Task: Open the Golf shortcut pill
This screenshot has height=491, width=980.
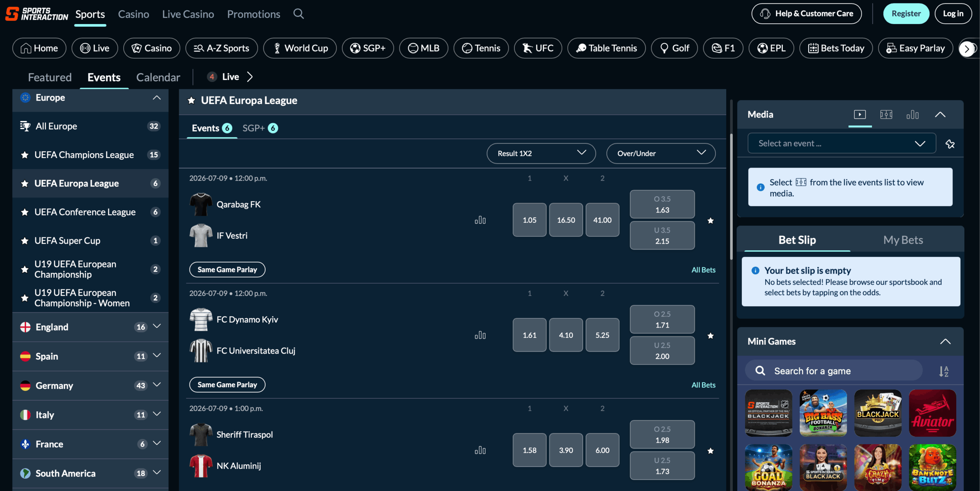Action: click(675, 48)
